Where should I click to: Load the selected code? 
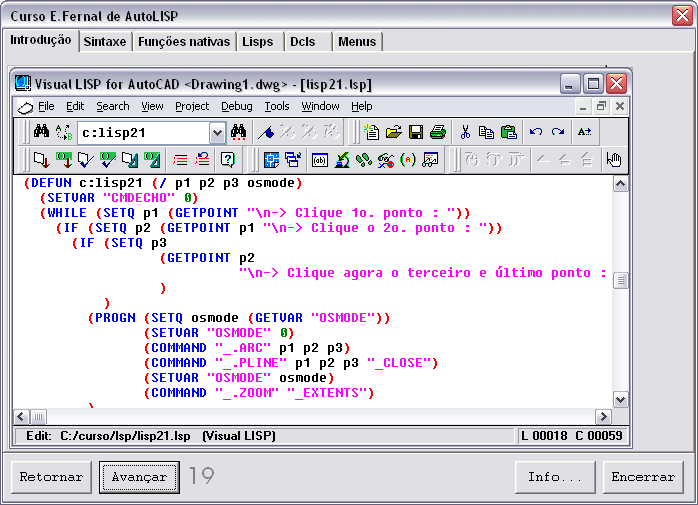tap(64, 160)
